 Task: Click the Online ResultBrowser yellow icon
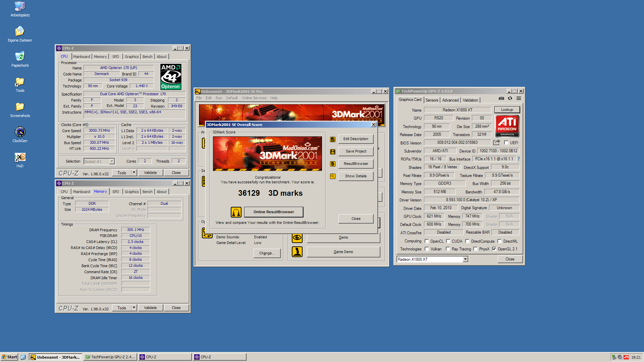coord(236,212)
